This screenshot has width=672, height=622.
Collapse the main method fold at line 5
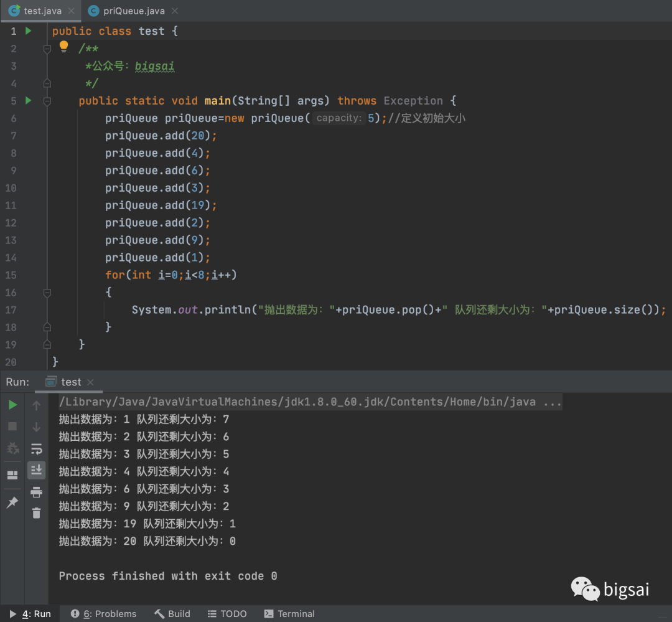(x=47, y=101)
